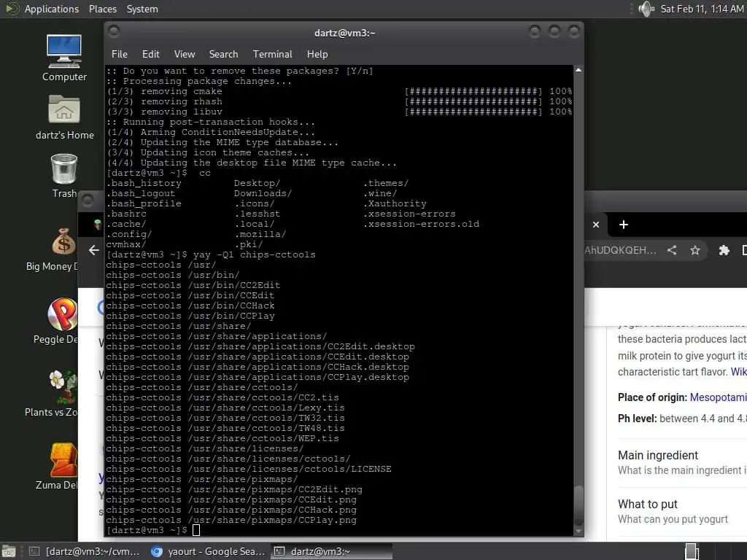The image size is (747, 560).
Task: Click the /usr/bin/CC2Edit line in terminal
Action: click(x=193, y=285)
